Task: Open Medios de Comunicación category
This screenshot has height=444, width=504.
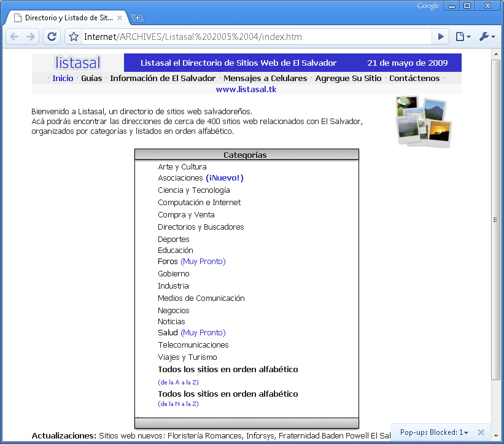Action: 201,298
